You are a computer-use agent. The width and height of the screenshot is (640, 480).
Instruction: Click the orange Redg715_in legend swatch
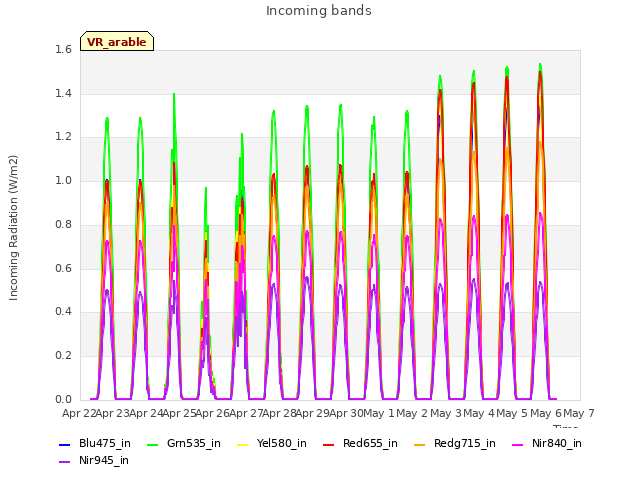[420, 444]
